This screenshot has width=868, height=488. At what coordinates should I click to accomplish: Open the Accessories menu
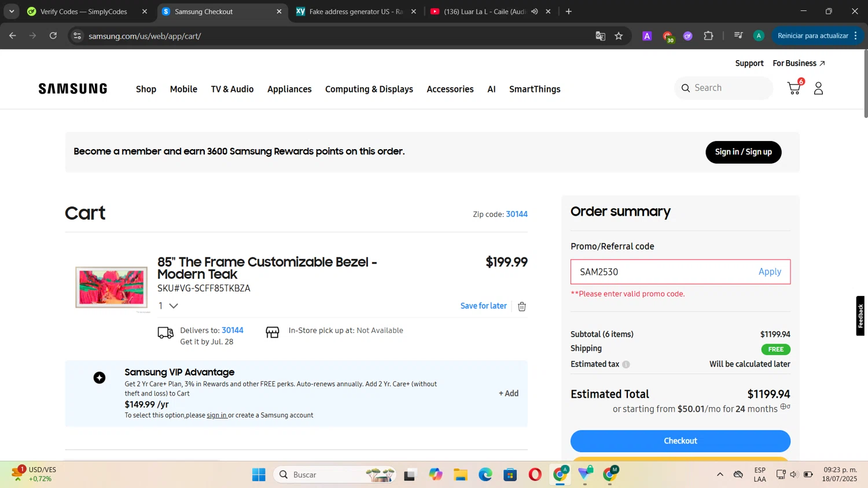point(450,89)
